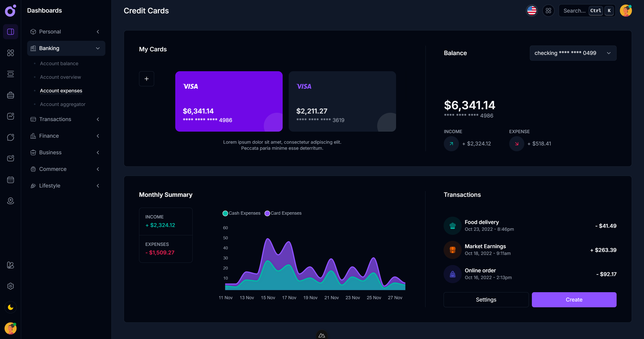Viewport: 644px width, 339px height.
Task: Open the calendar icon in left rail
Action: click(10, 179)
